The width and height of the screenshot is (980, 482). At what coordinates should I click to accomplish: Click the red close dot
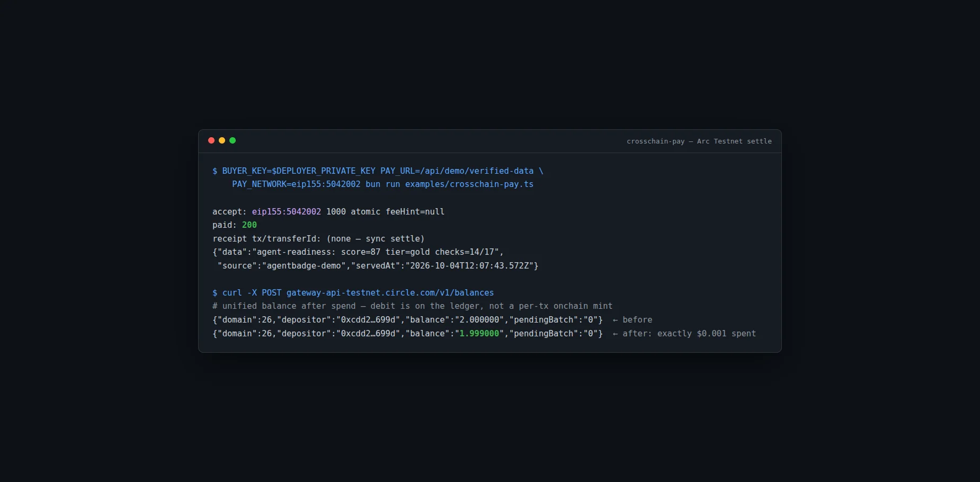click(211, 140)
